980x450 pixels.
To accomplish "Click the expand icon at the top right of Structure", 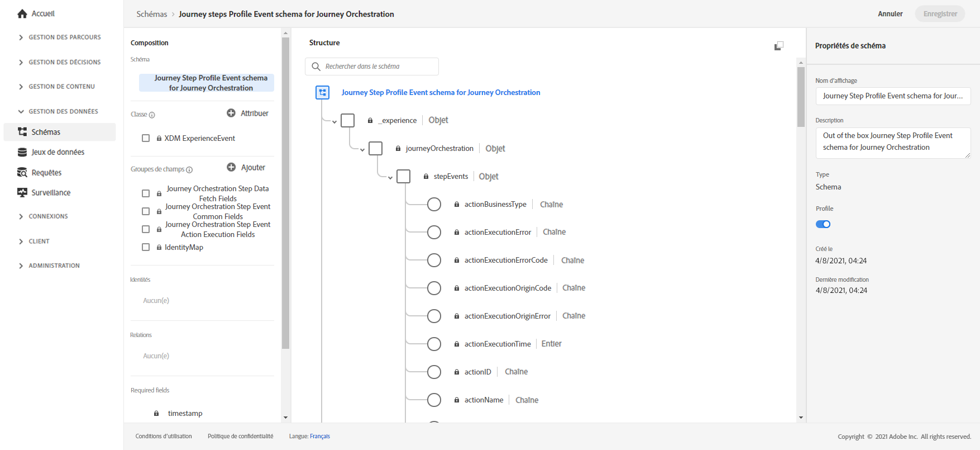I will 779,46.
